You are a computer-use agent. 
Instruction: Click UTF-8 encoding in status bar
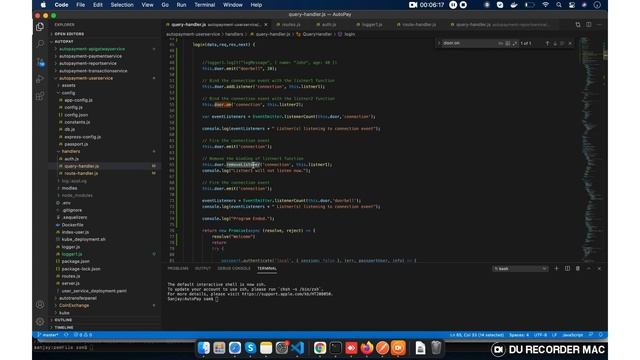pos(540,335)
